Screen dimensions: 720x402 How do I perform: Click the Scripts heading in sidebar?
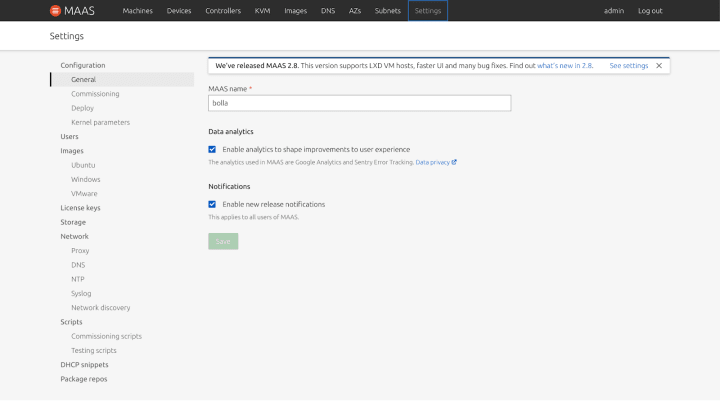[x=71, y=322]
